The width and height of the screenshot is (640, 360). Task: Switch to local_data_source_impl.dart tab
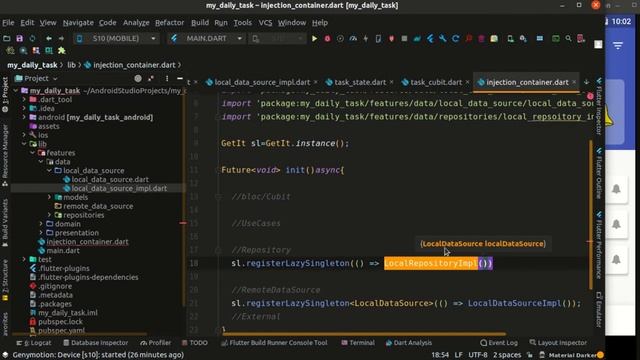point(262,82)
